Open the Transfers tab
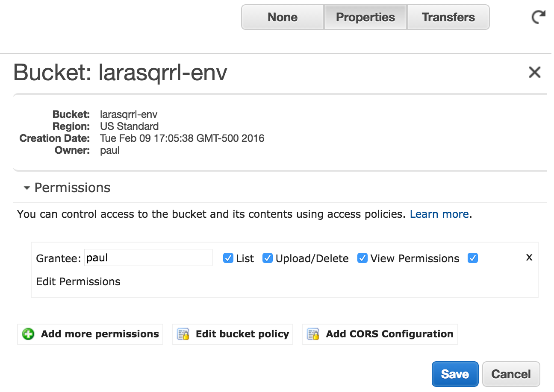Viewport: 554px width, 392px height. click(x=448, y=18)
